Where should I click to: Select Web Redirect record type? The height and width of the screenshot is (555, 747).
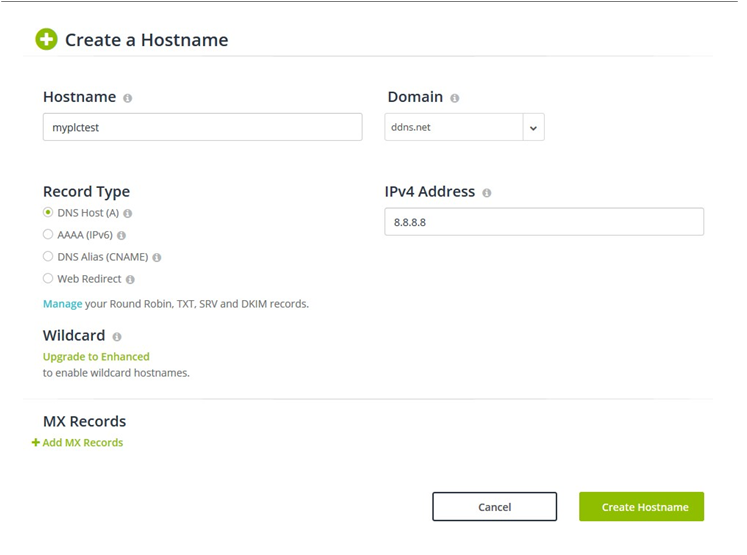pyautogui.click(x=48, y=279)
